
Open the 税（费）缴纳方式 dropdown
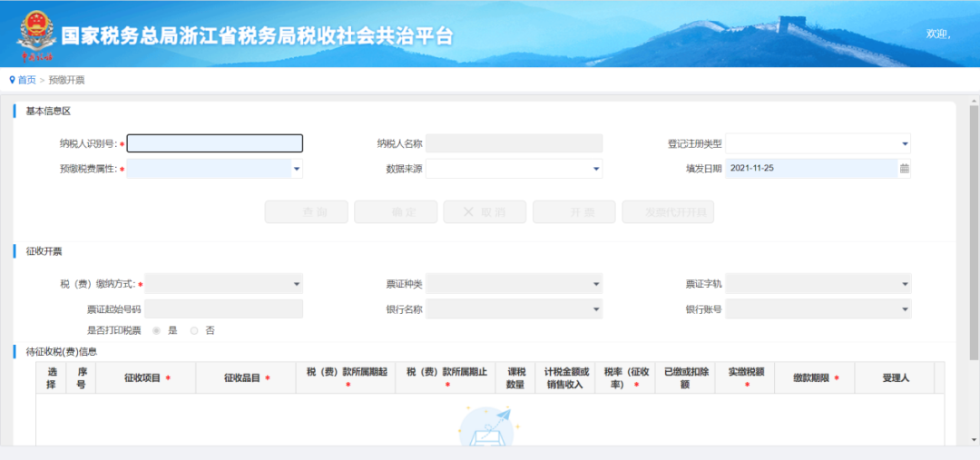pos(224,284)
